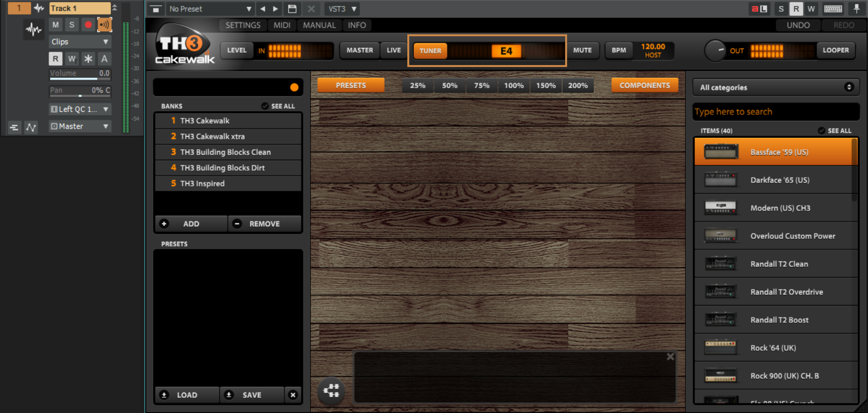Toggle banks SEE ALL checkbox
The height and width of the screenshot is (413, 868).
[265, 106]
